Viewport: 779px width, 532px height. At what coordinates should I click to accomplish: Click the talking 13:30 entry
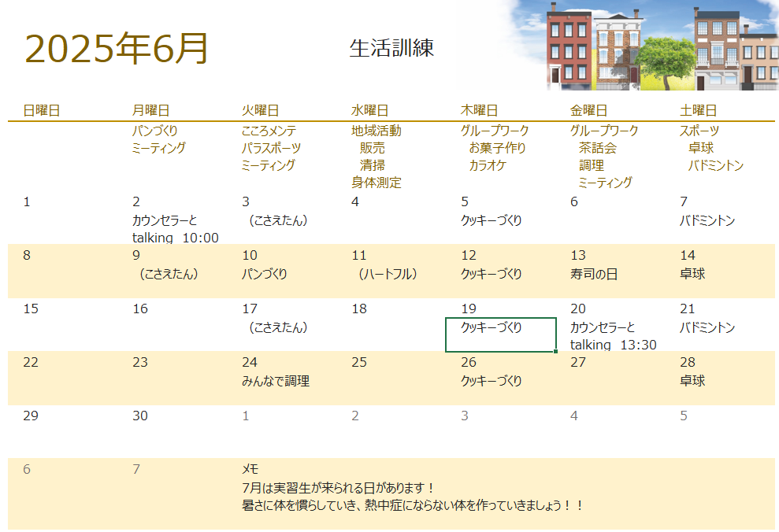coord(613,345)
